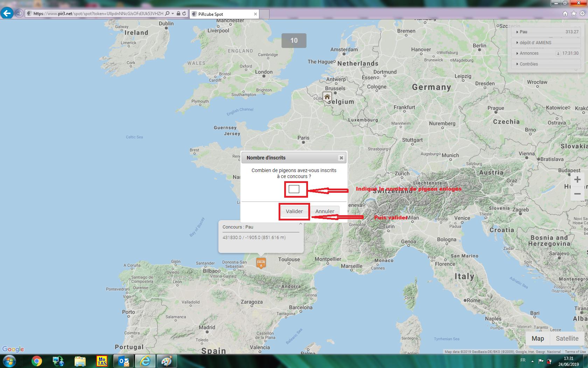Click the Concours : Pau title
This screenshot has height=368, width=588.
(238, 227)
